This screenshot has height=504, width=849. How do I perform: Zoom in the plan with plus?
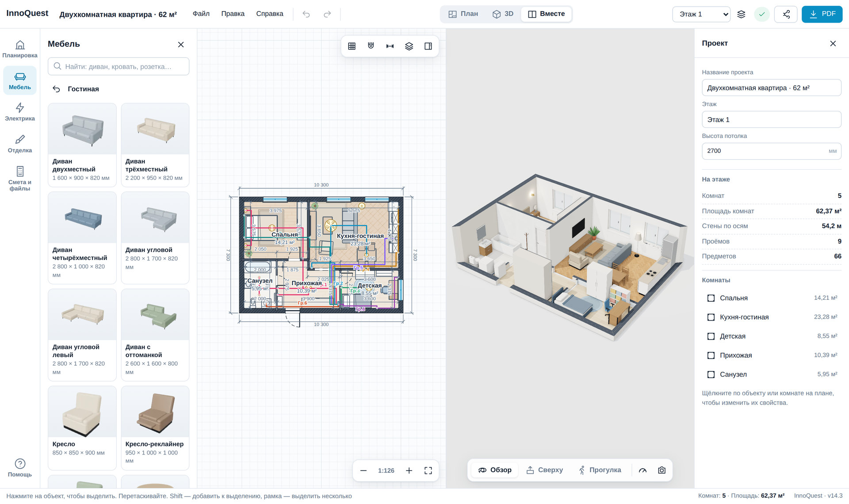tap(409, 470)
